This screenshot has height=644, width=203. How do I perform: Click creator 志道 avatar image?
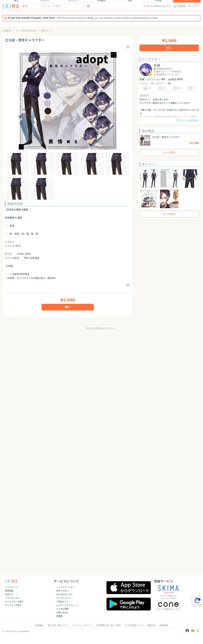146,69
